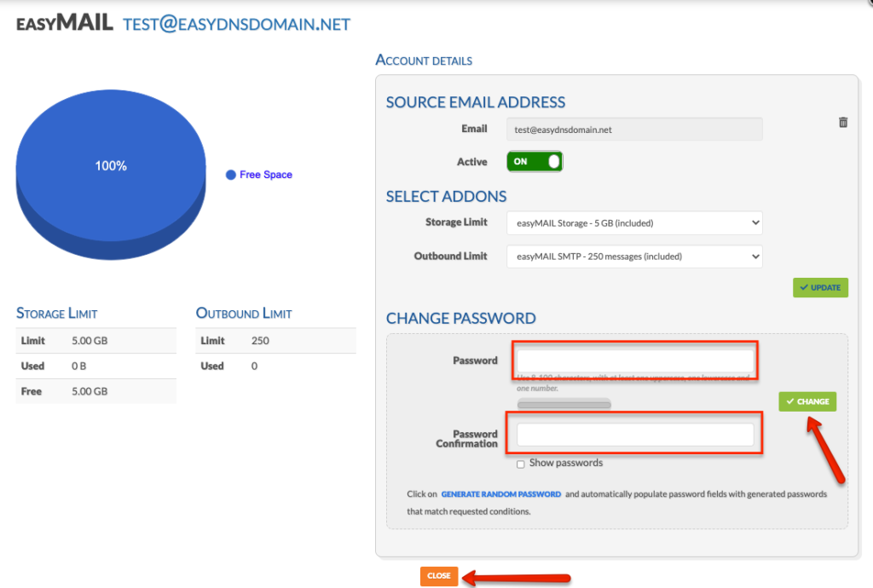Delete the source email address via trash icon
The height and width of the screenshot is (588, 873).
point(843,124)
